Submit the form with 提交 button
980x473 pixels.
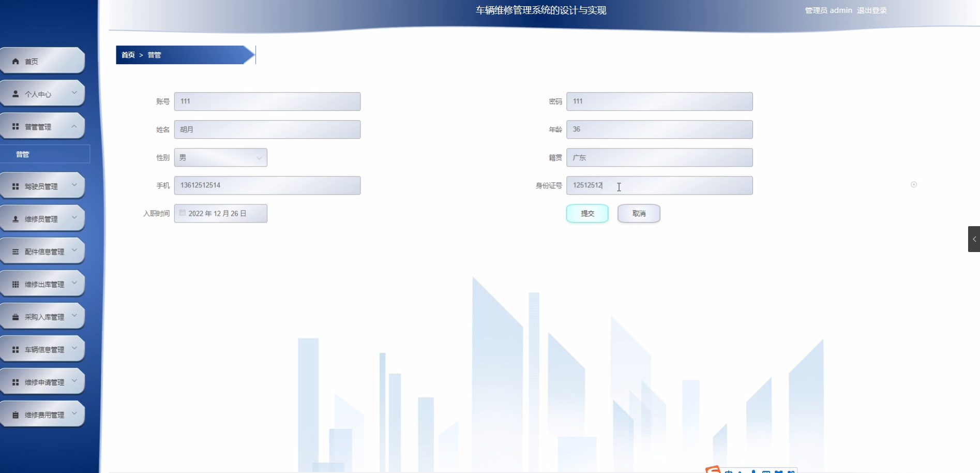[x=587, y=213]
